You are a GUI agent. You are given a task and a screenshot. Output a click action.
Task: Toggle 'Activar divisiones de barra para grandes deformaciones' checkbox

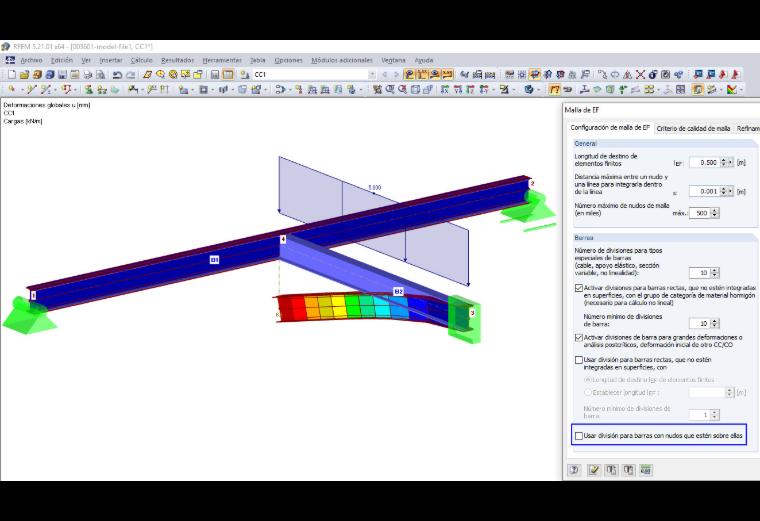pyautogui.click(x=579, y=337)
